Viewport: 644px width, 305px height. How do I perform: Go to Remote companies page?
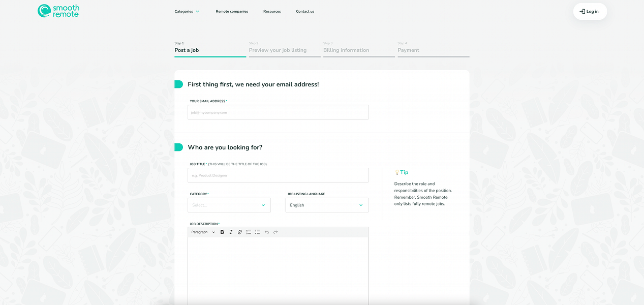pyautogui.click(x=232, y=11)
